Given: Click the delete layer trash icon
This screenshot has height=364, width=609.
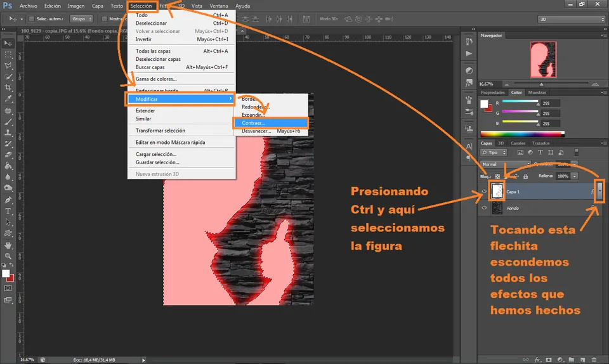Looking at the screenshot, I should [594, 360].
